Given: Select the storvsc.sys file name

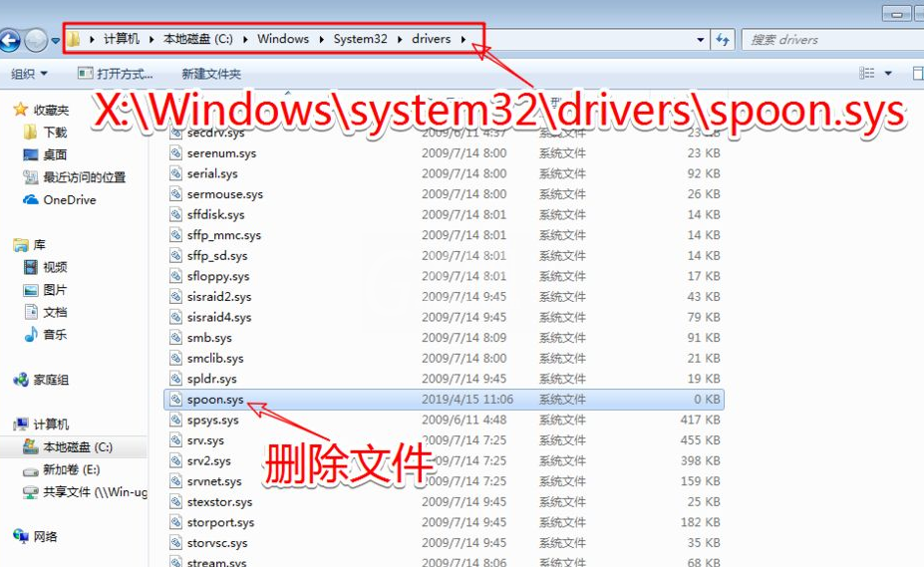Looking at the screenshot, I should click(217, 543).
